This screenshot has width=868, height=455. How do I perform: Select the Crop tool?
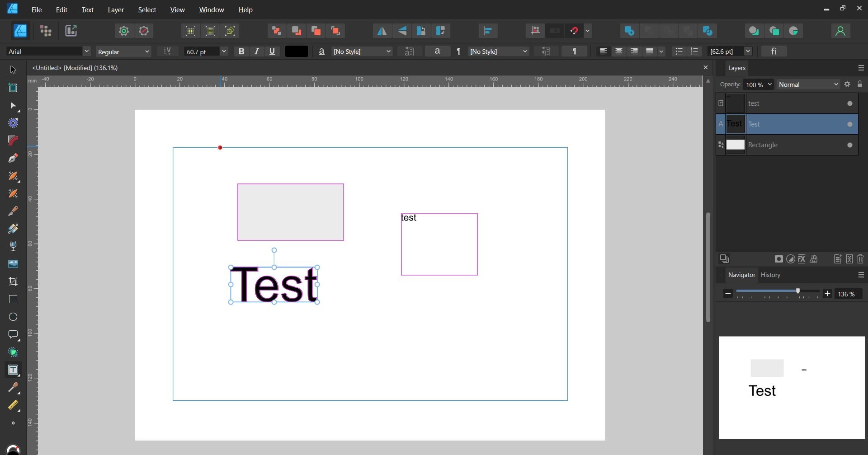coord(13,281)
